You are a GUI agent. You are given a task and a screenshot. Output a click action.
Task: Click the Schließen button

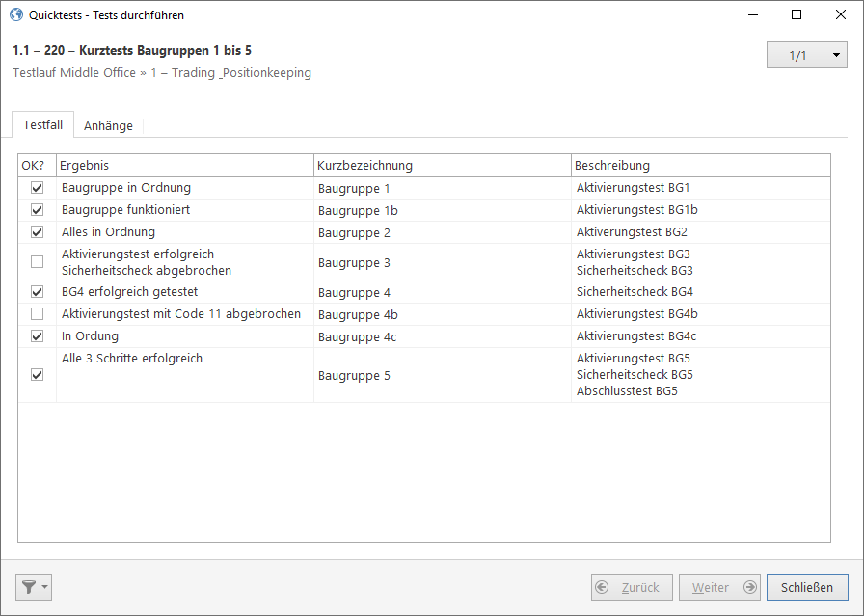point(807,587)
